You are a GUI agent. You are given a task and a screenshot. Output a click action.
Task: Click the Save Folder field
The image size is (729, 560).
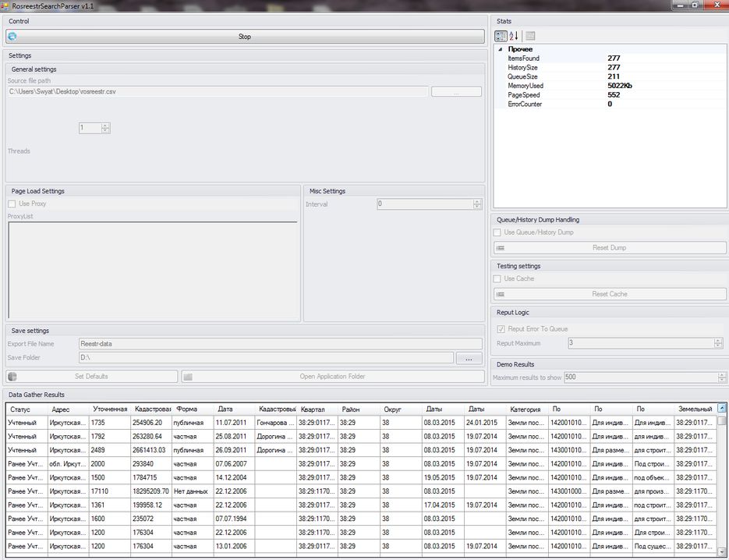[266, 358]
